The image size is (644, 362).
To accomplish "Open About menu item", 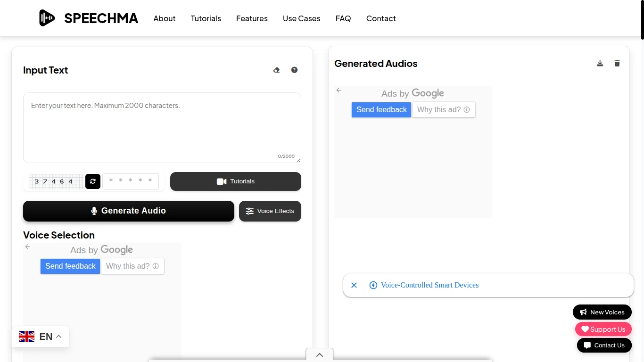I will [x=165, y=18].
